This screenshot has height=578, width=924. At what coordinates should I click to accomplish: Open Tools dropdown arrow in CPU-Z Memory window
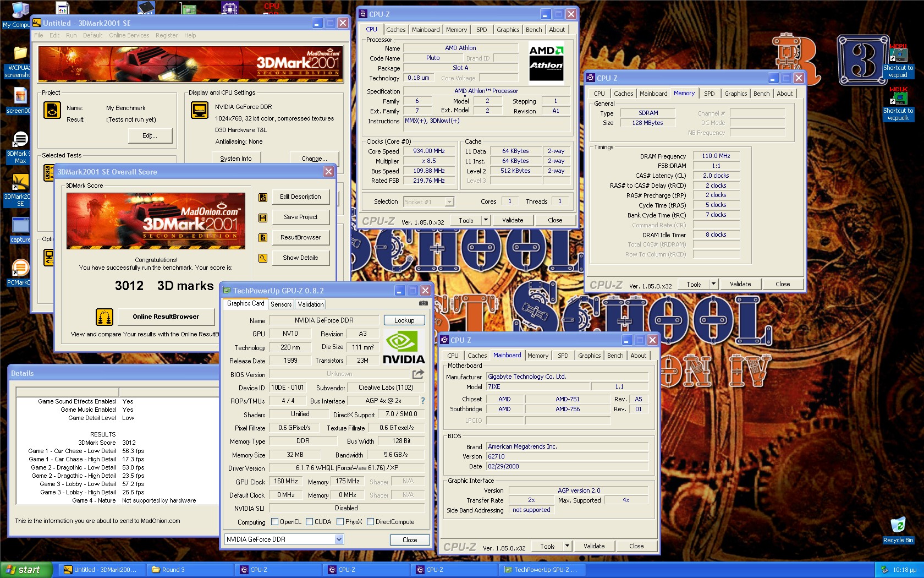coord(713,284)
